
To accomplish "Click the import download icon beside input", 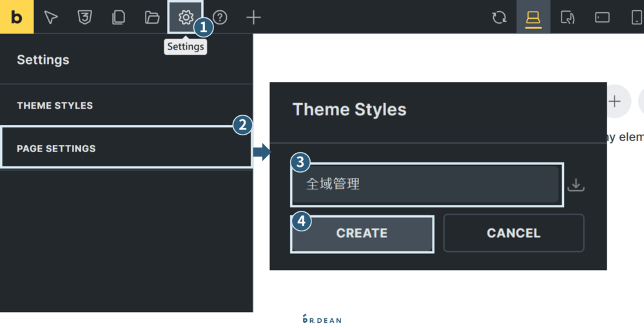I will point(576,185).
